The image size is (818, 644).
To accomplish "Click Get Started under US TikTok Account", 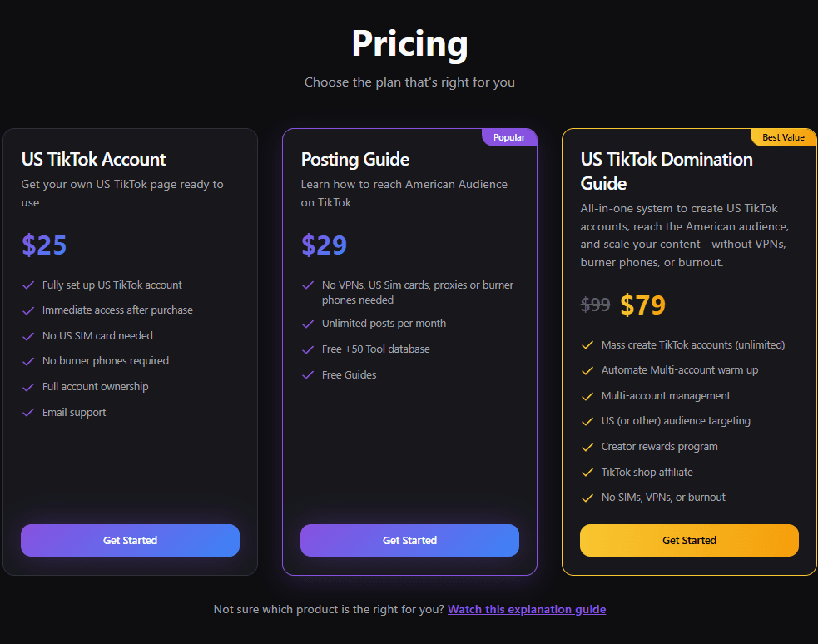I will [x=130, y=540].
